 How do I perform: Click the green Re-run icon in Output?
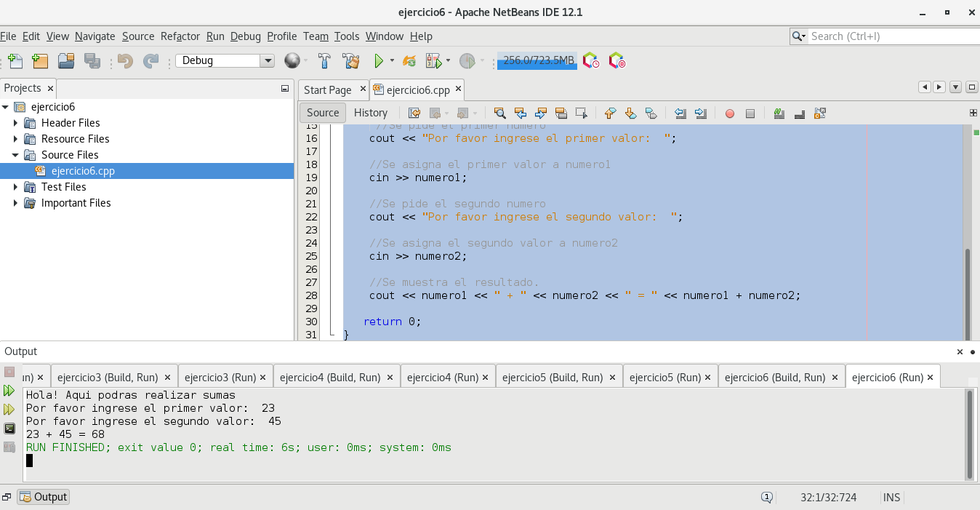point(9,391)
